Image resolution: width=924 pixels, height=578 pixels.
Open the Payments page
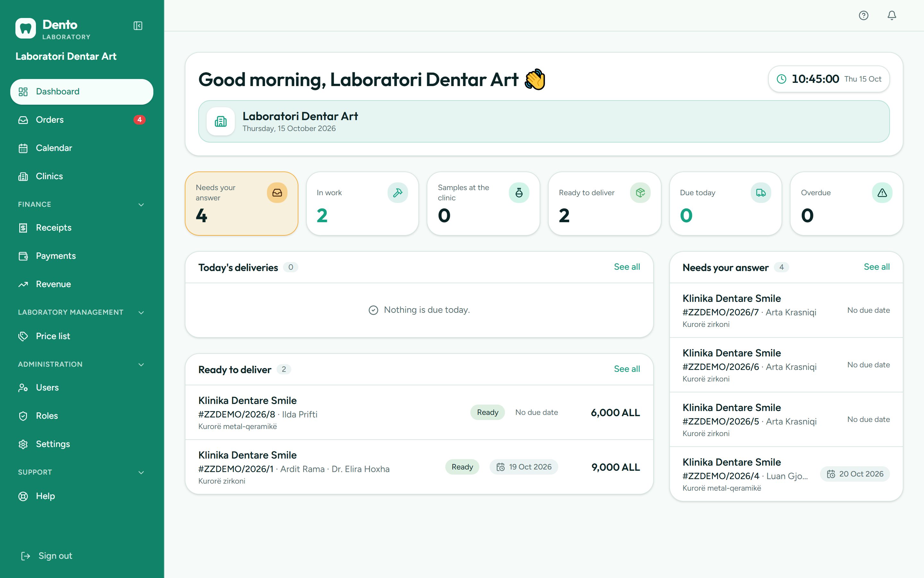(82, 256)
